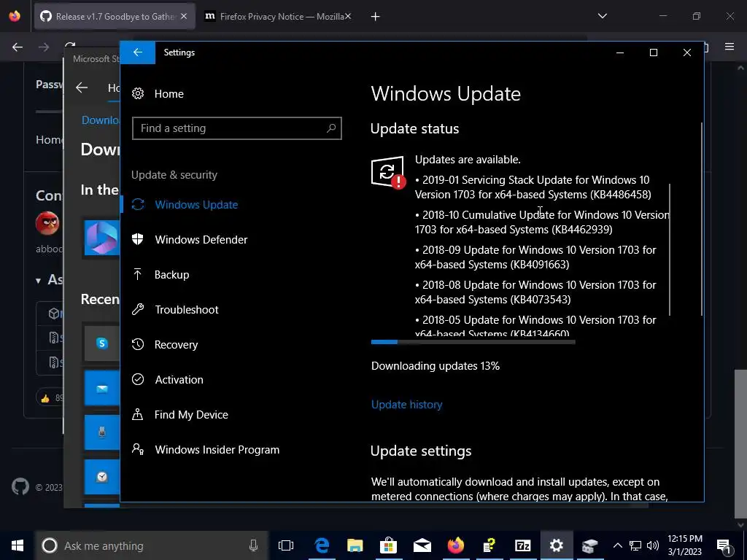Screen dimensions: 747x560
Task: Open the Update history link
Action: 406,404
